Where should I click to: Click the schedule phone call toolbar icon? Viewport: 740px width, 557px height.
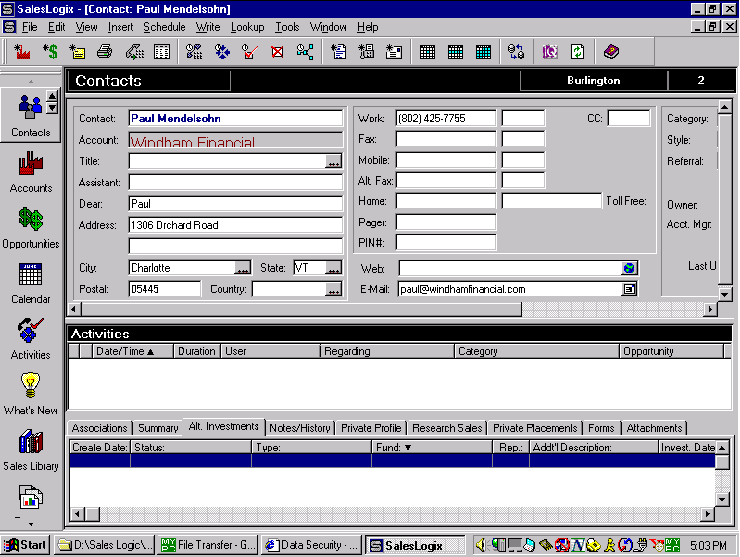click(x=194, y=51)
